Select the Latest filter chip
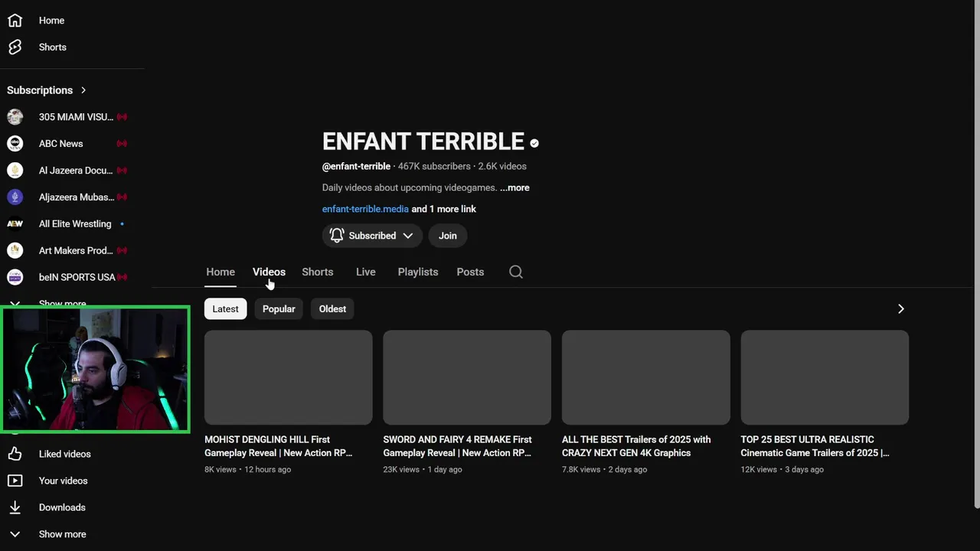The width and height of the screenshot is (980, 551). (x=225, y=309)
